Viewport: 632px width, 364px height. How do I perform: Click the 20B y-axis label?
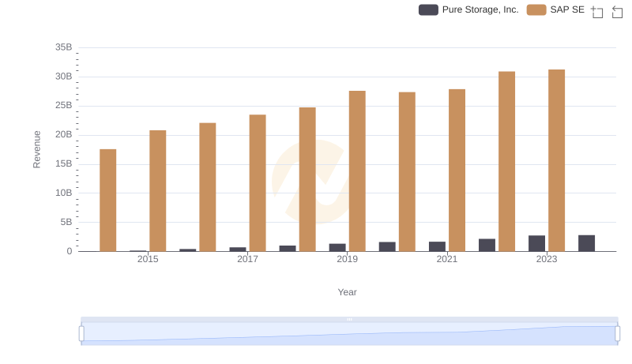pyautogui.click(x=64, y=134)
